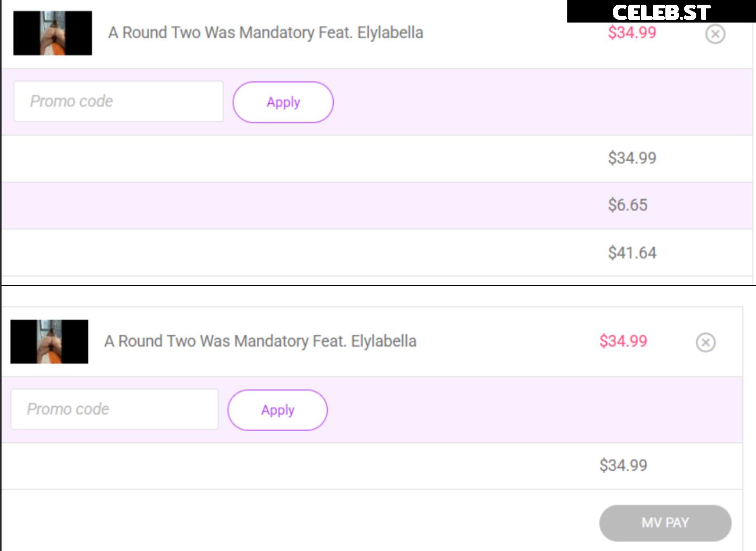
Task: Apply the promo code in the lower cart
Action: [278, 410]
